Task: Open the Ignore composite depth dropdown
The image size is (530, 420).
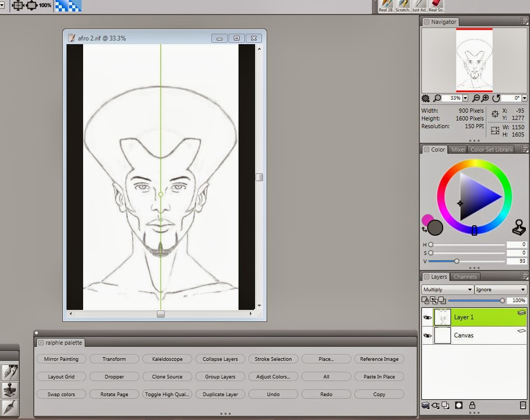Action: coord(500,289)
